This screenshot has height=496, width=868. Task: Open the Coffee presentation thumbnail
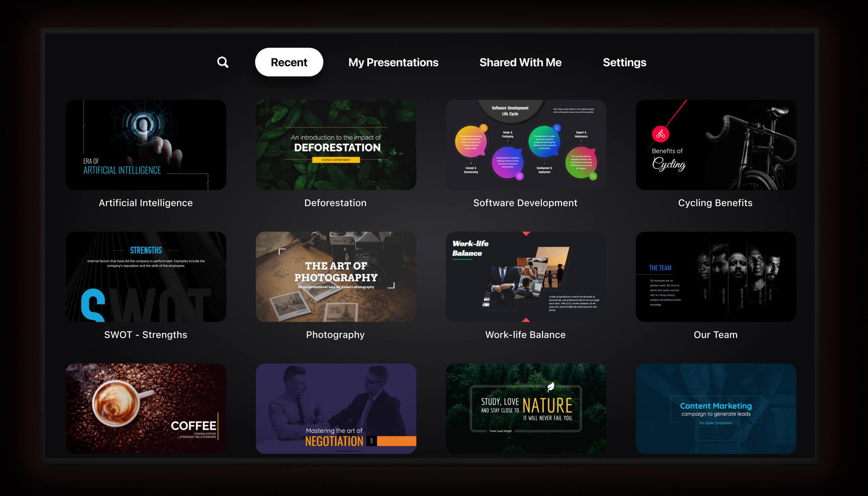[x=145, y=408]
